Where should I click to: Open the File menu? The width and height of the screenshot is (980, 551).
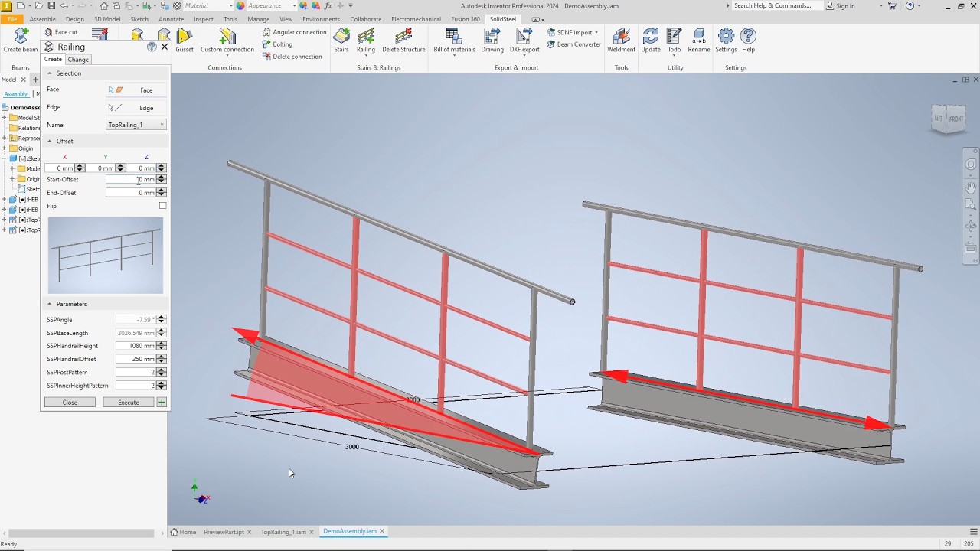[x=11, y=19]
